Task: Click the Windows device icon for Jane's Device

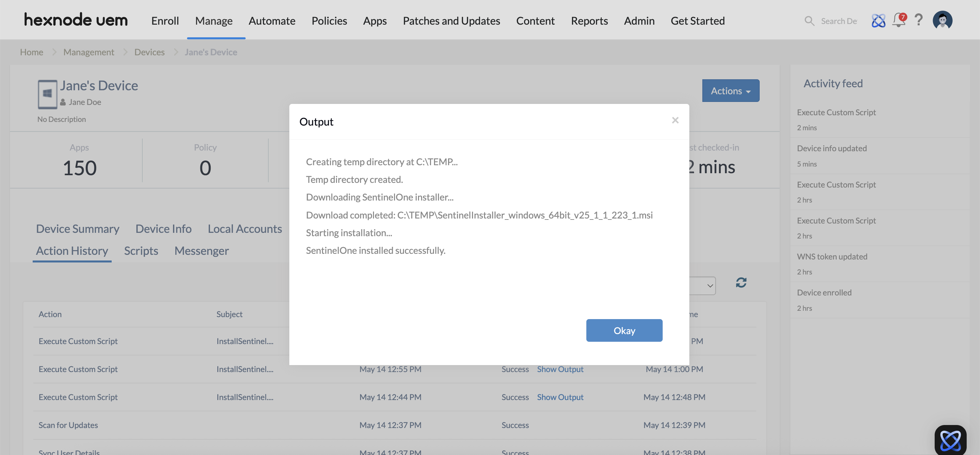Action: (47, 94)
